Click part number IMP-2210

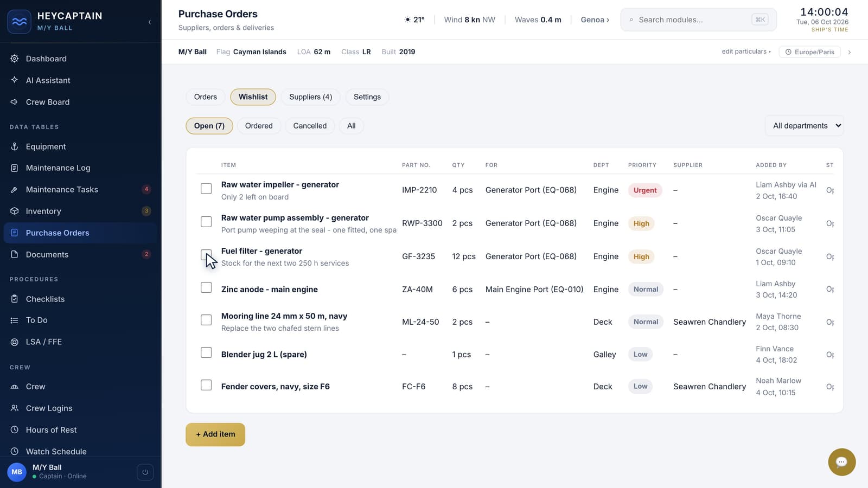point(419,190)
